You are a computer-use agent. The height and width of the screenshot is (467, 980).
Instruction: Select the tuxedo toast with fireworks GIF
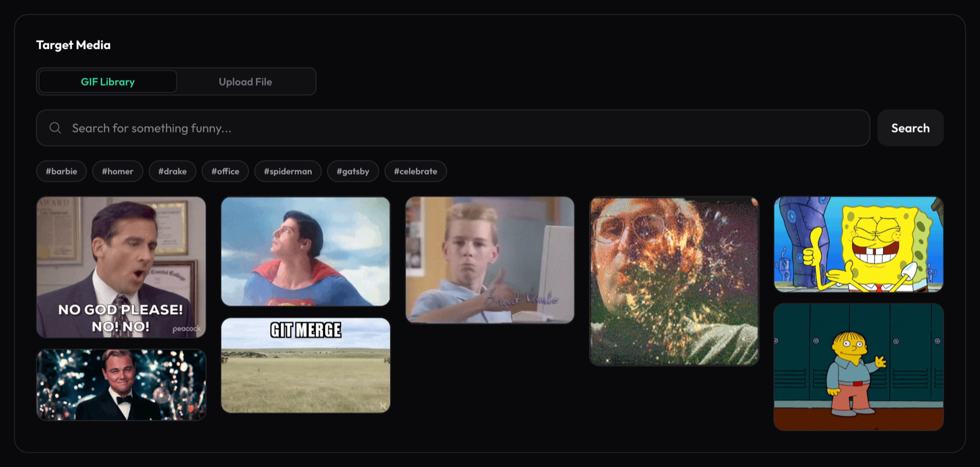[121, 385]
